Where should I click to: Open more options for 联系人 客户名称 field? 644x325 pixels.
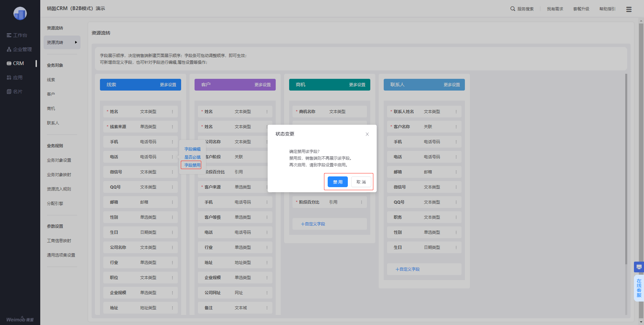click(456, 127)
